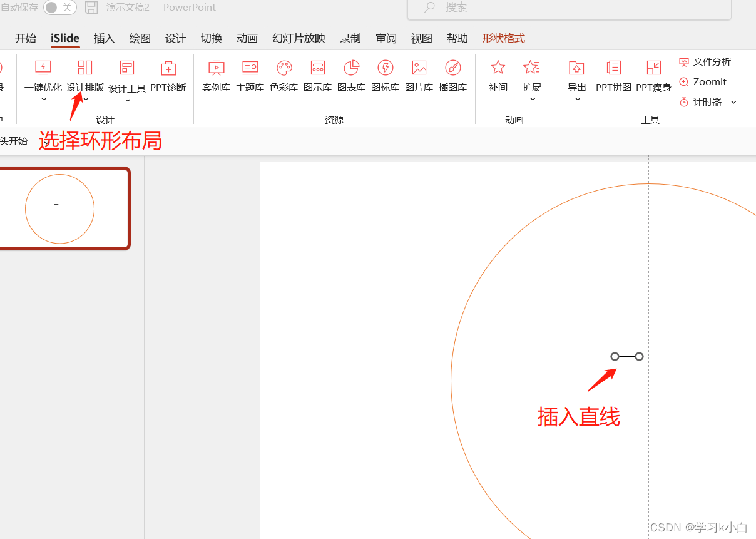Expand the 设计工具 dropdown arrow
This screenshot has height=539, width=756.
128,100
